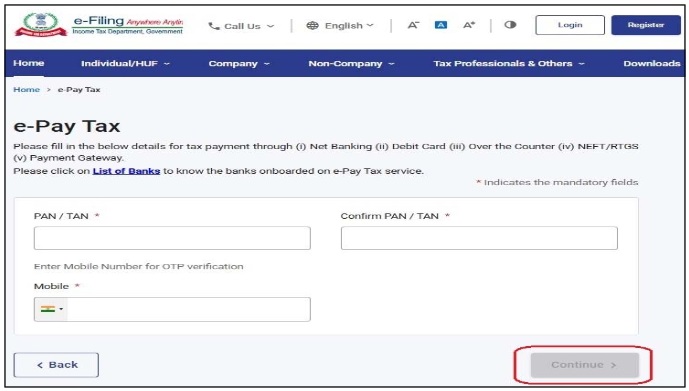Open the Individual/HUF menu
689x391 pixels.
(125, 63)
